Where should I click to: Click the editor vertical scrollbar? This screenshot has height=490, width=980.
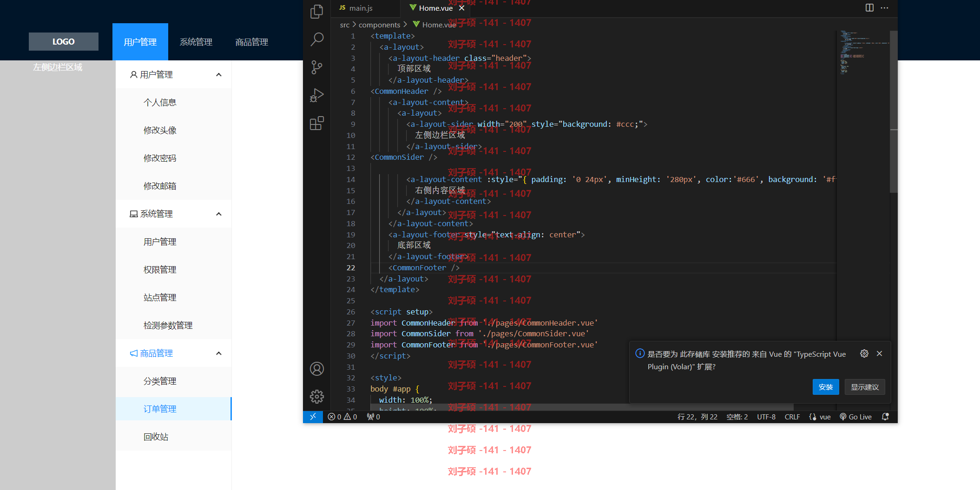tap(894, 111)
